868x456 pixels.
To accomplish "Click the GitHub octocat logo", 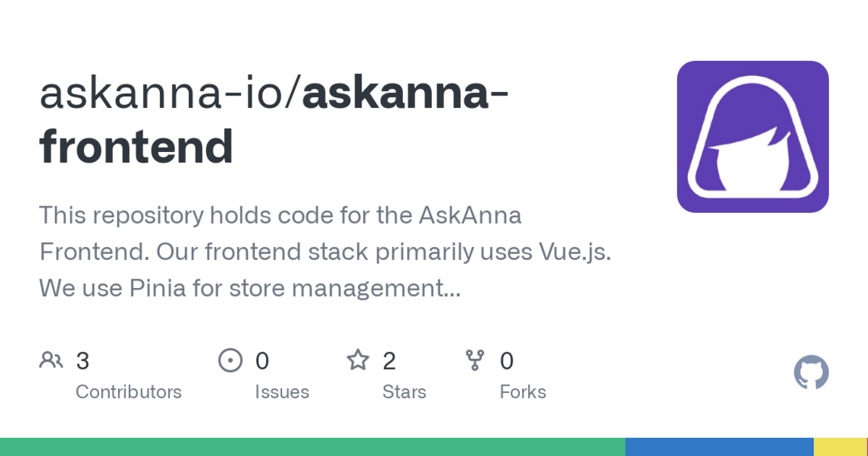I will click(x=811, y=373).
